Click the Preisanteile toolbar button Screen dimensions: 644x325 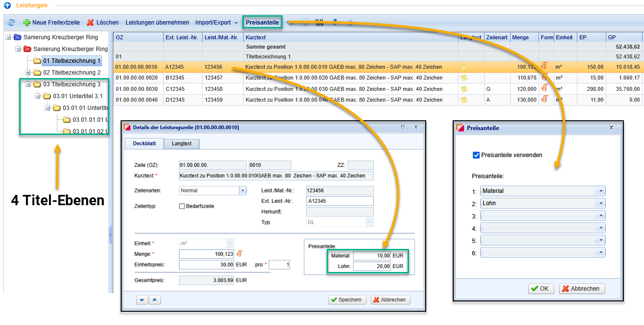pyautogui.click(x=262, y=23)
